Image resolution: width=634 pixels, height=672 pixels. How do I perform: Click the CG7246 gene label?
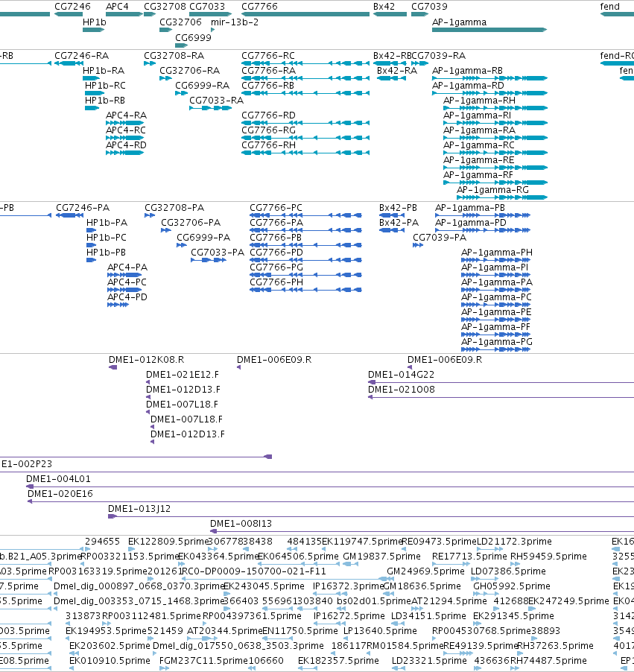tap(72, 7)
